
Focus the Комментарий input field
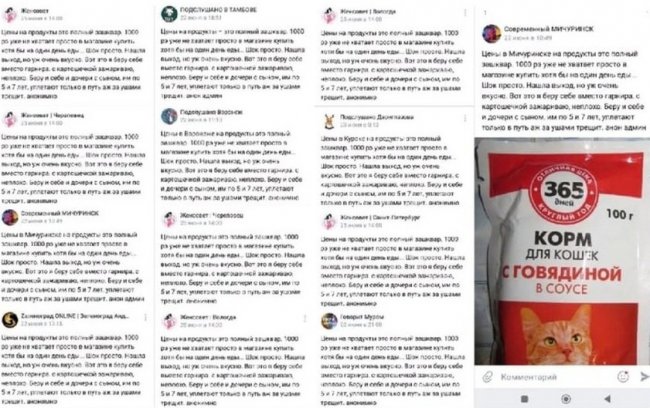555,377
